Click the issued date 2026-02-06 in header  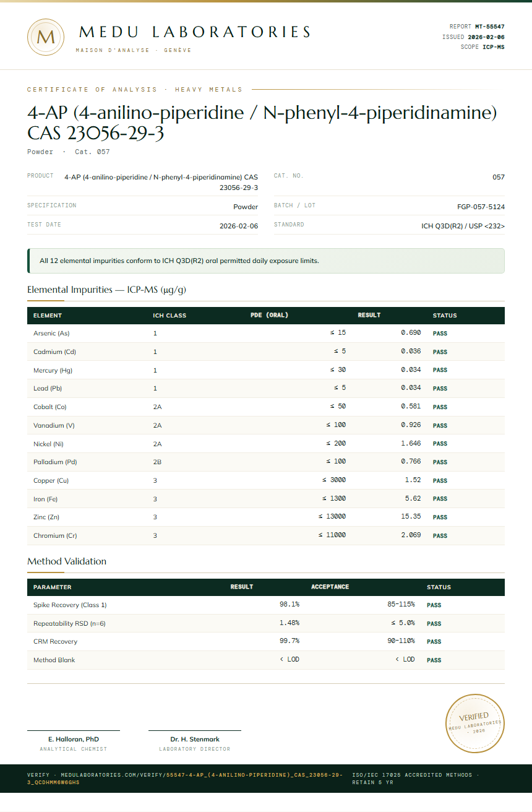[x=486, y=37]
